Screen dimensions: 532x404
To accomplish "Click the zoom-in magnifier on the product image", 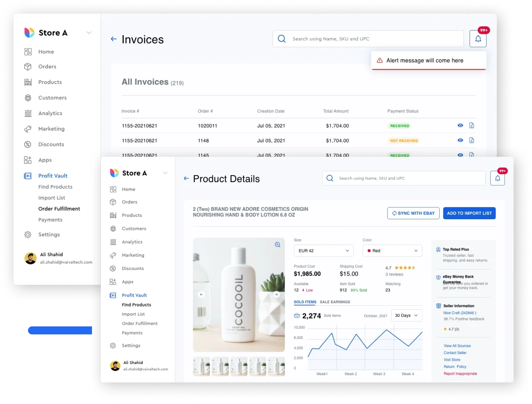I will (277, 244).
